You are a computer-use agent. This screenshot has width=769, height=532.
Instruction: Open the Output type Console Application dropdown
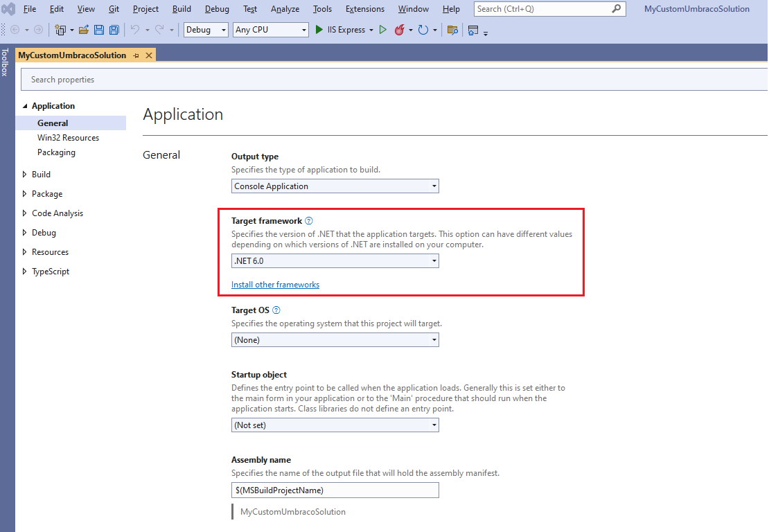335,186
